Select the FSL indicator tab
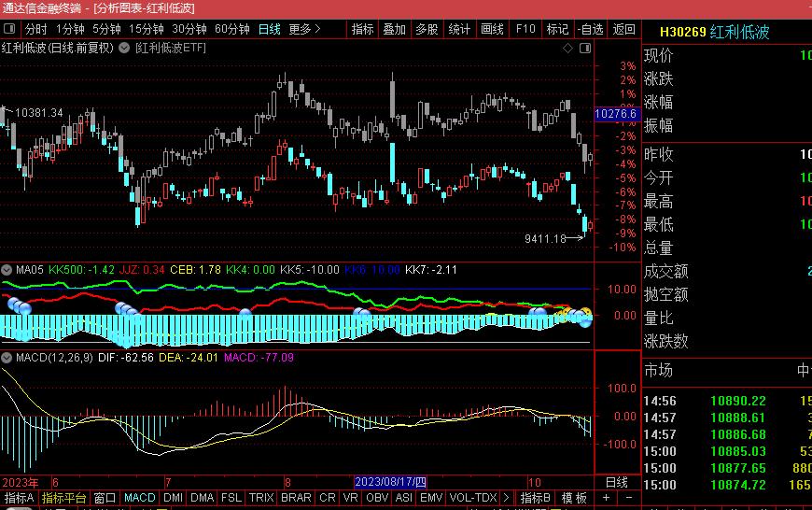This screenshot has height=510, width=812. [x=231, y=498]
